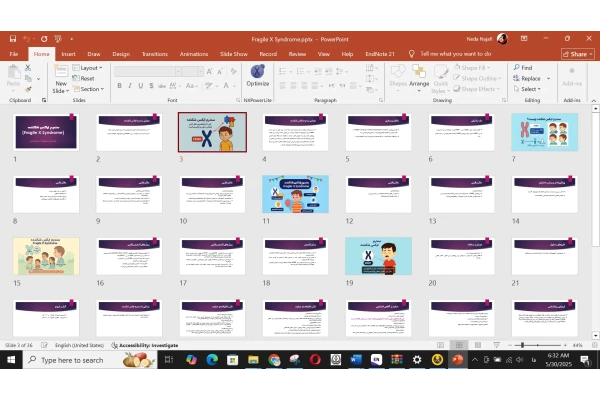Run NXPowerLite Optimize
This screenshot has width=600, height=400.
[x=258, y=75]
